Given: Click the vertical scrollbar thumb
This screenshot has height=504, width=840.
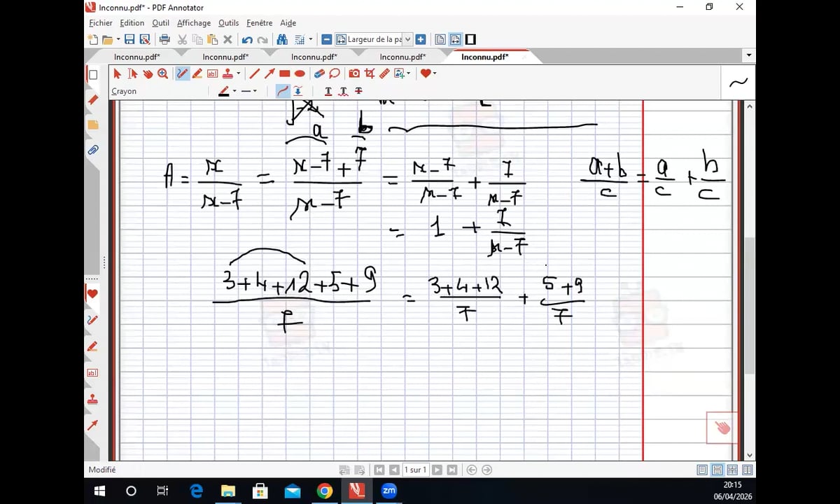Looking at the screenshot, I should click(750, 306).
